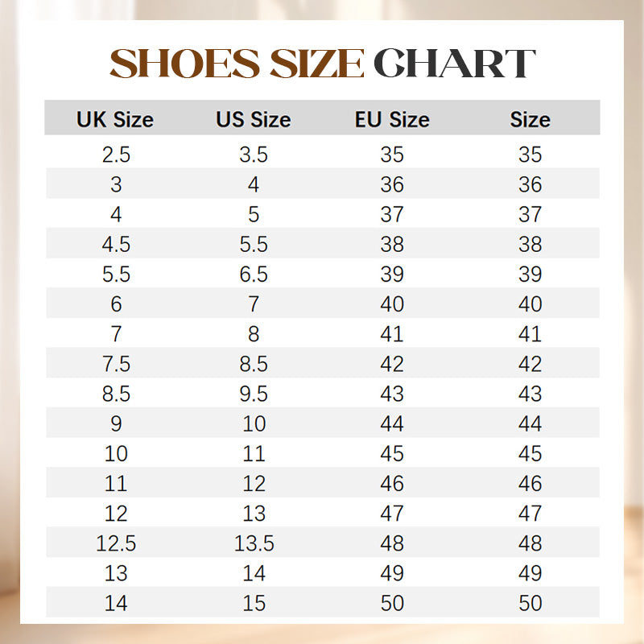This screenshot has width=644, height=644.
Task: Select the 35 cell under EU Size
Action: pyautogui.click(x=392, y=155)
